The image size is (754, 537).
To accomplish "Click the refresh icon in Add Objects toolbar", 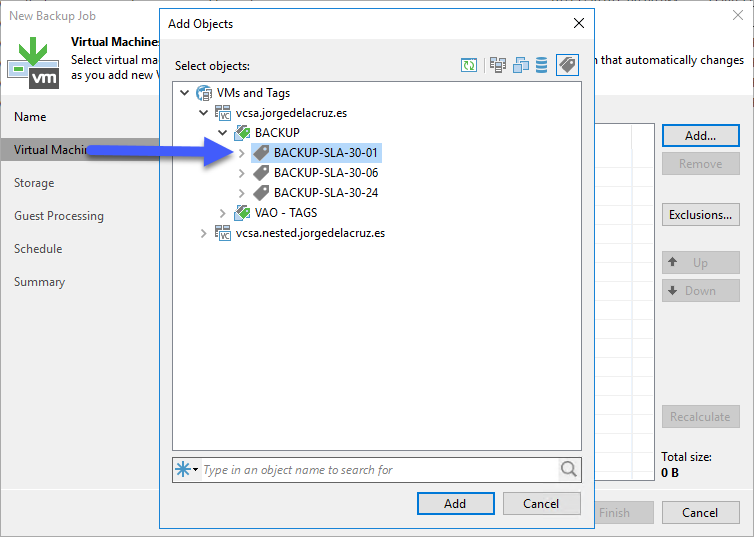I will [469, 65].
